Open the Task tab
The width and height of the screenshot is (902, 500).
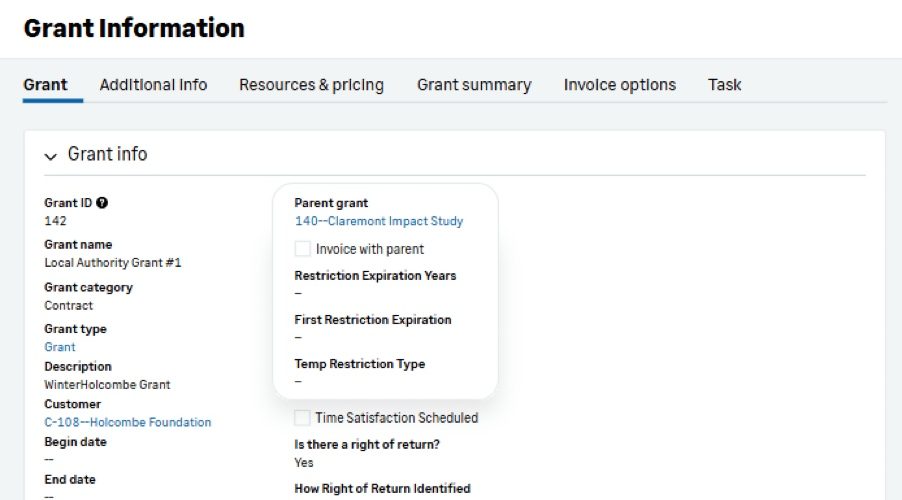(x=724, y=85)
